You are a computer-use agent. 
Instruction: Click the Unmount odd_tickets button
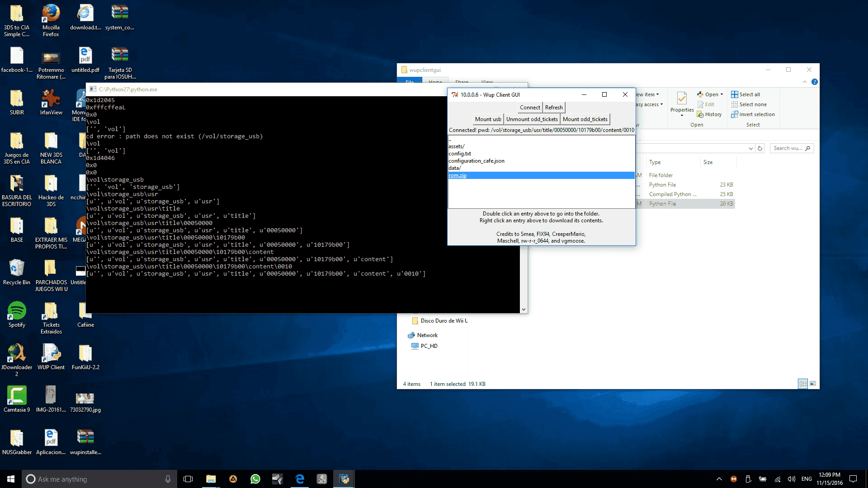point(532,119)
